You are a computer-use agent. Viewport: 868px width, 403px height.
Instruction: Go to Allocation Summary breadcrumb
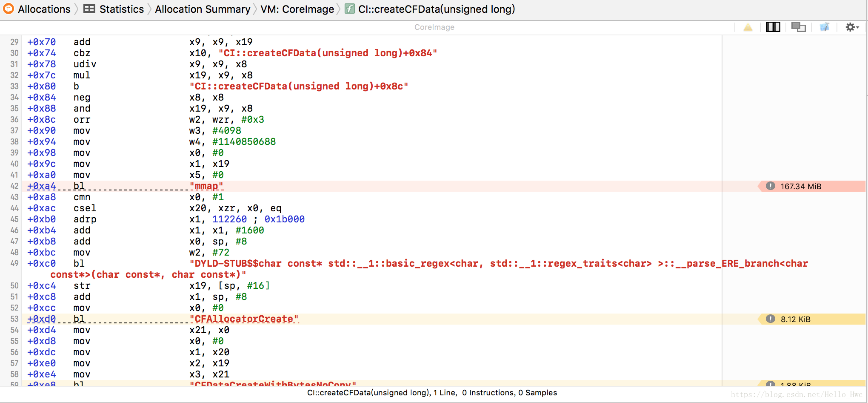(x=203, y=9)
